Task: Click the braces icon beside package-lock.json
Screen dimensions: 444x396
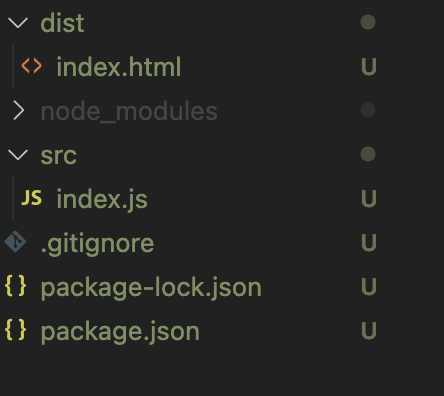Action: (x=16, y=286)
